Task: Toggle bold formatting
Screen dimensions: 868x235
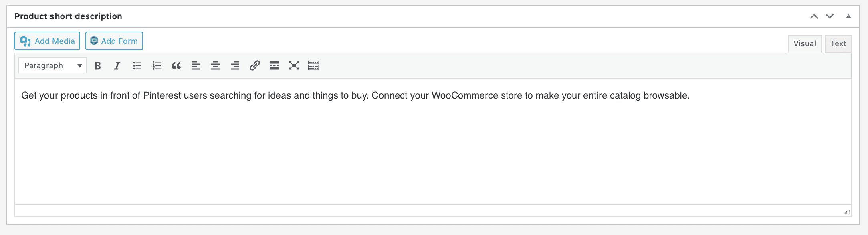Action: click(x=98, y=66)
